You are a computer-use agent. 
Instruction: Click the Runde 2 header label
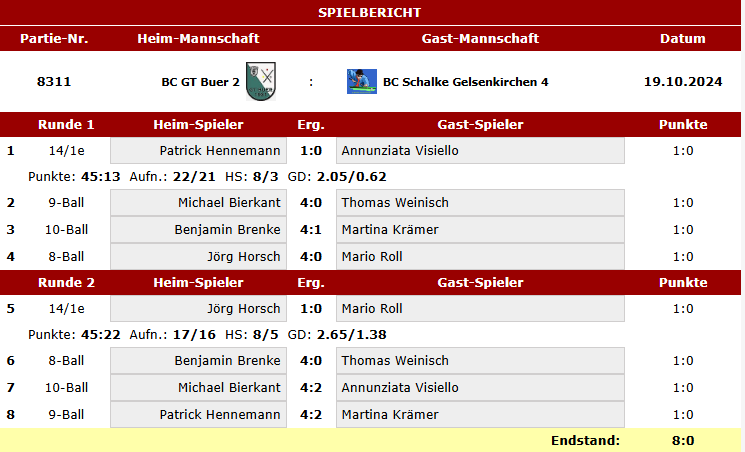[66, 282]
